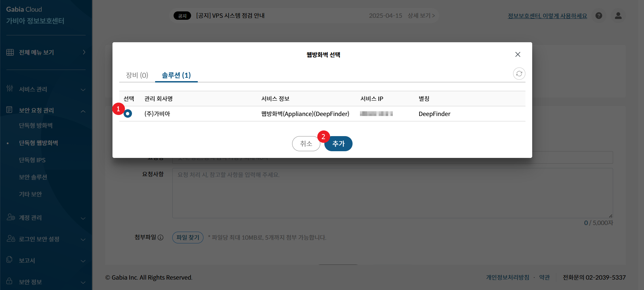Expand the 보고서 menu chevron
The height and width of the screenshot is (290, 644).
pos(83,261)
